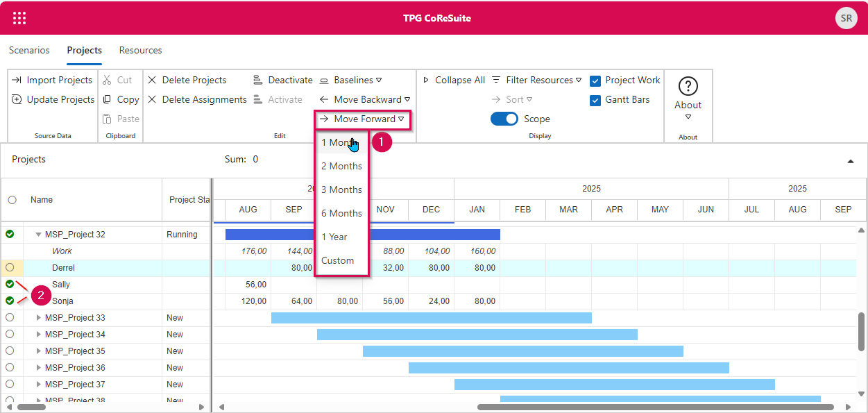Click the Delete Projects X icon

(152, 81)
